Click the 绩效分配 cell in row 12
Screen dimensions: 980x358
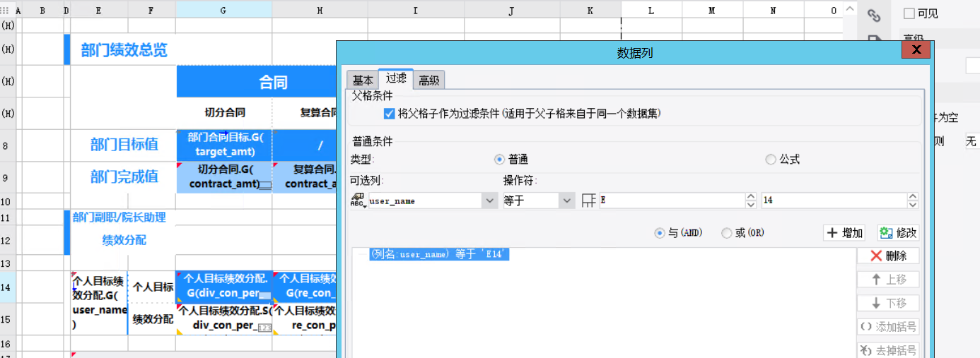click(x=123, y=240)
